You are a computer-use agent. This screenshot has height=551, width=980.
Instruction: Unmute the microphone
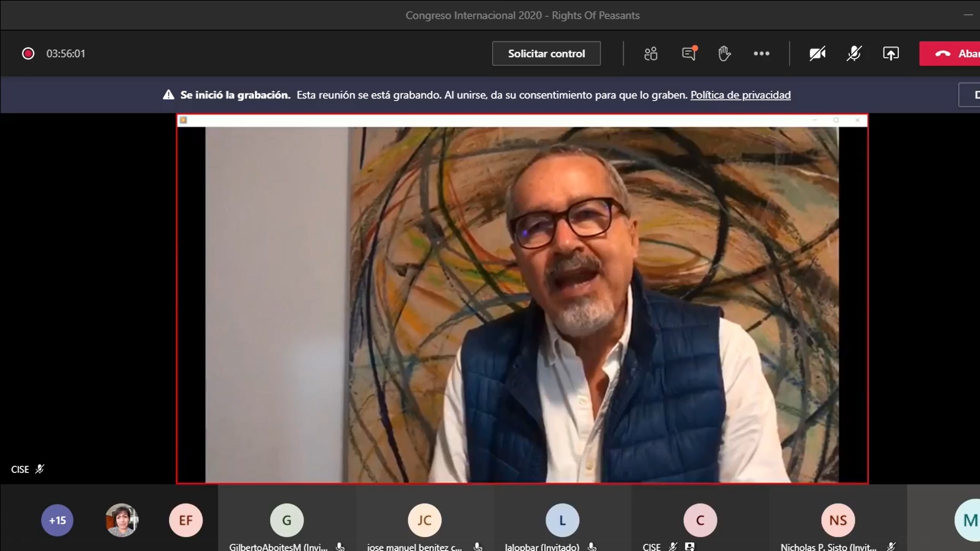coord(854,54)
